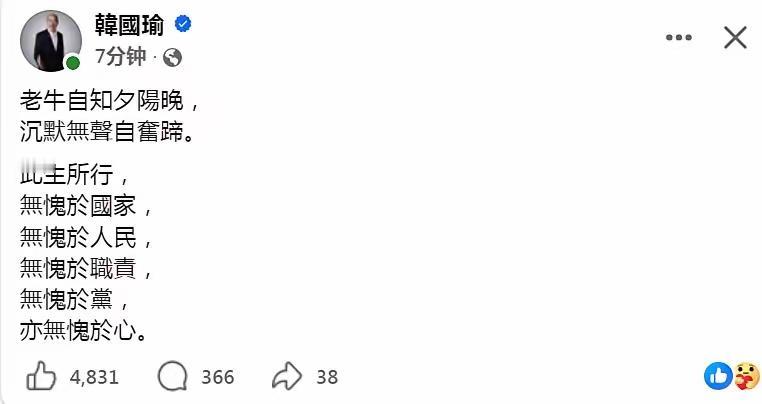Image resolution: width=762 pixels, height=404 pixels.
Task: Click the green online status dot
Action: click(73, 64)
